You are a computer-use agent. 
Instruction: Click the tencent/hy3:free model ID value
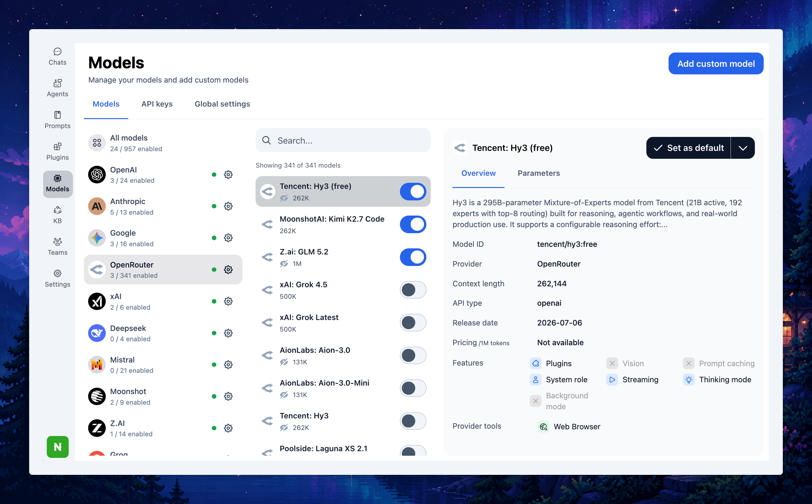click(x=567, y=244)
